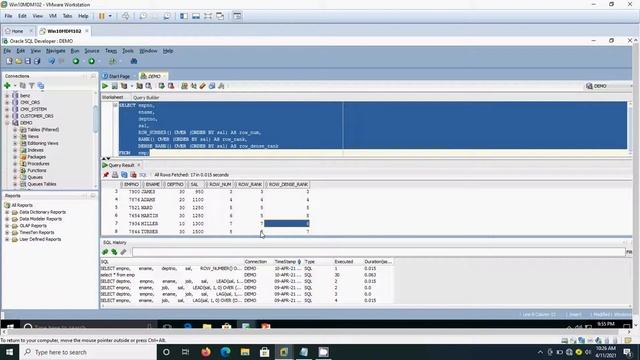This screenshot has height=360, width=640.
Task: Click the red pin icon in Query Result
Action: click(x=106, y=175)
